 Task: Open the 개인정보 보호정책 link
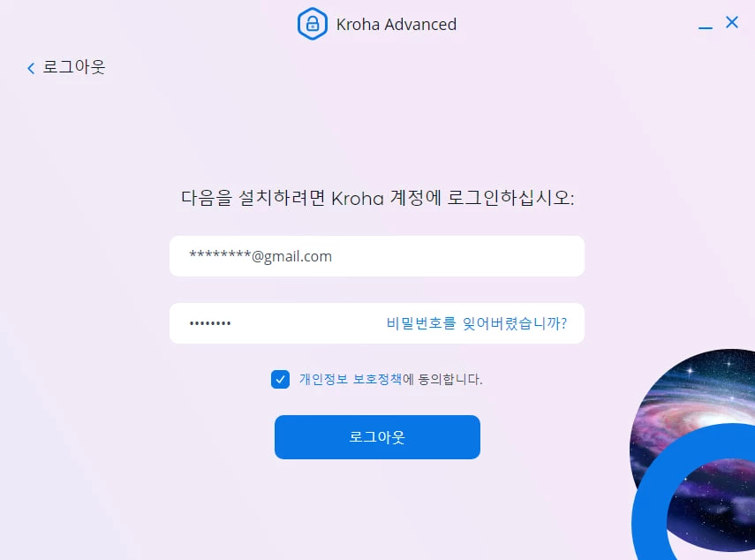click(350, 379)
